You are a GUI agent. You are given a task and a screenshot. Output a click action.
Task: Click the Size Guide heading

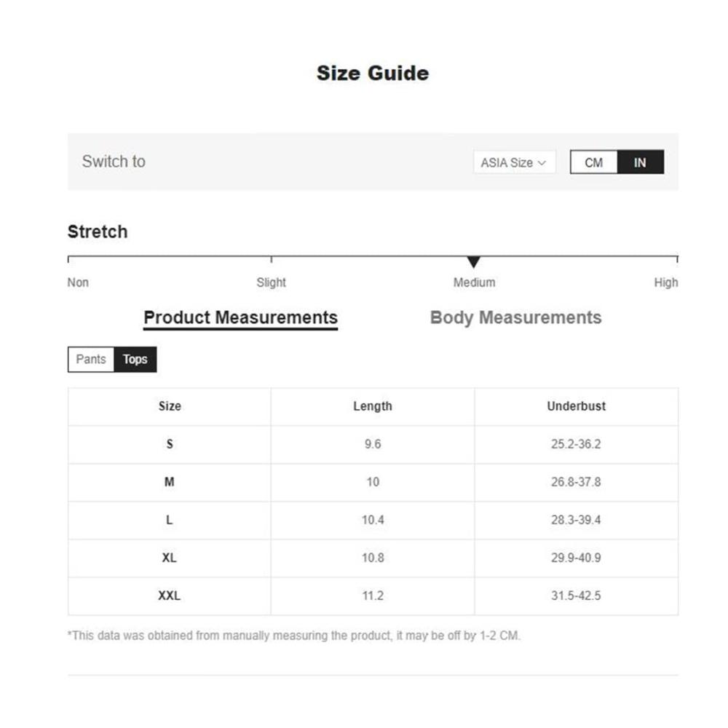pyautogui.click(x=373, y=74)
